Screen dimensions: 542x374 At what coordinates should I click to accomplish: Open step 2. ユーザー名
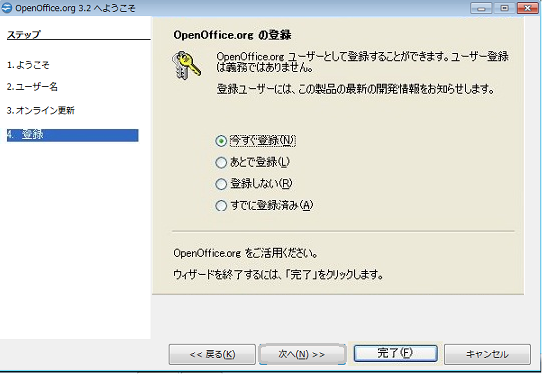point(32,87)
